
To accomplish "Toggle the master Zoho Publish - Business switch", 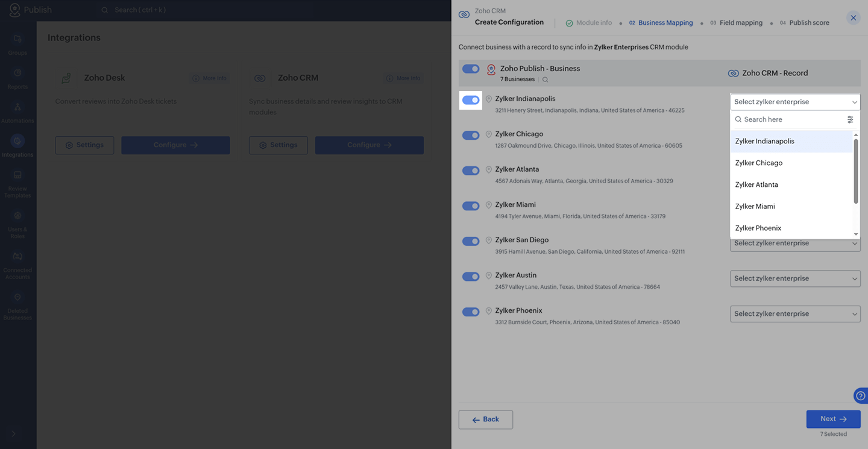I will [x=471, y=69].
